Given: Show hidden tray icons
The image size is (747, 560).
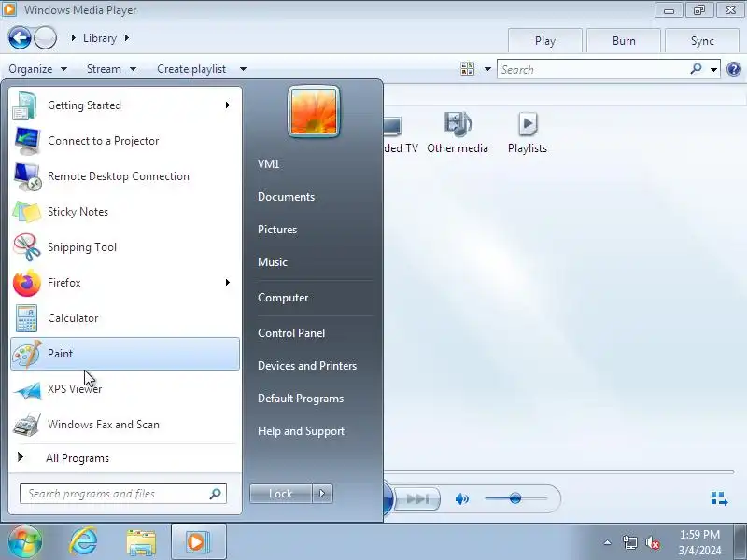Looking at the screenshot, I should point(608,542).
